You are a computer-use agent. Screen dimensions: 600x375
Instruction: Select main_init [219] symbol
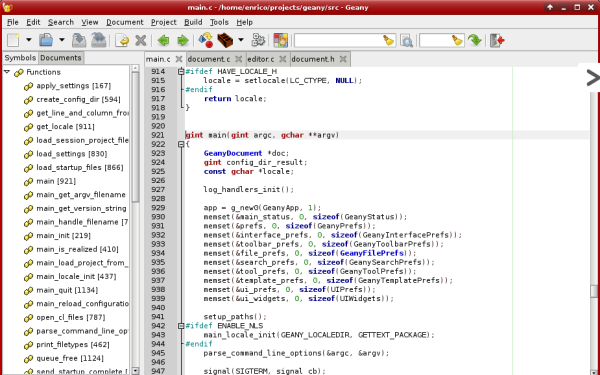(x=64, y=236)
